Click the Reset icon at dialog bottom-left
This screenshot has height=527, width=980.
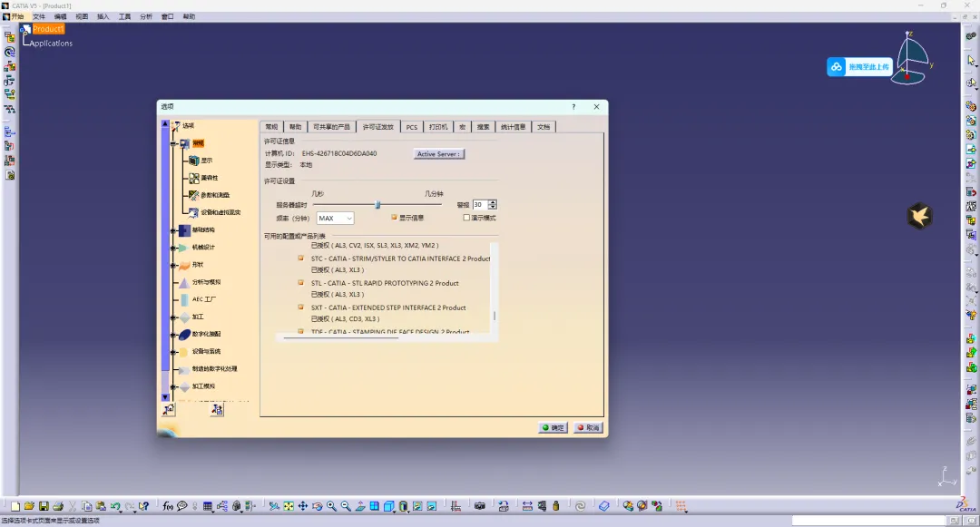click(169, 410)
